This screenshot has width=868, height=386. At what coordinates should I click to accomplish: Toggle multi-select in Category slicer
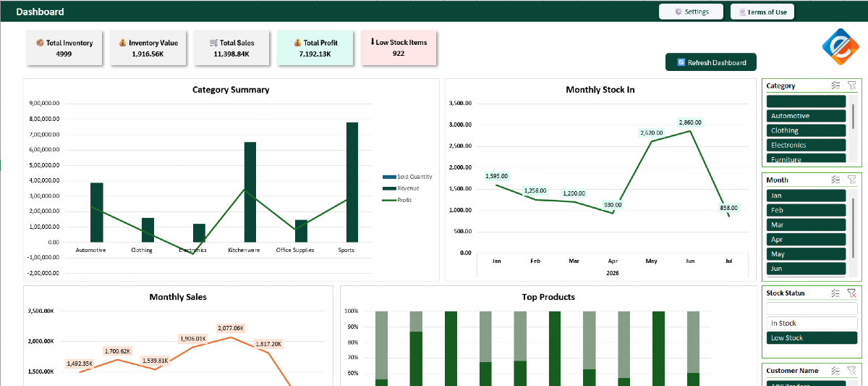[x=835, y=85]
